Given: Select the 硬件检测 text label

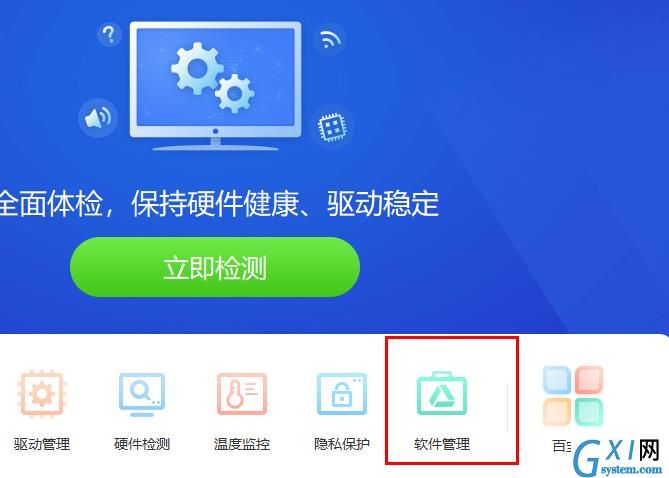Looking at the screenshot, I should (x=142, y=444).
